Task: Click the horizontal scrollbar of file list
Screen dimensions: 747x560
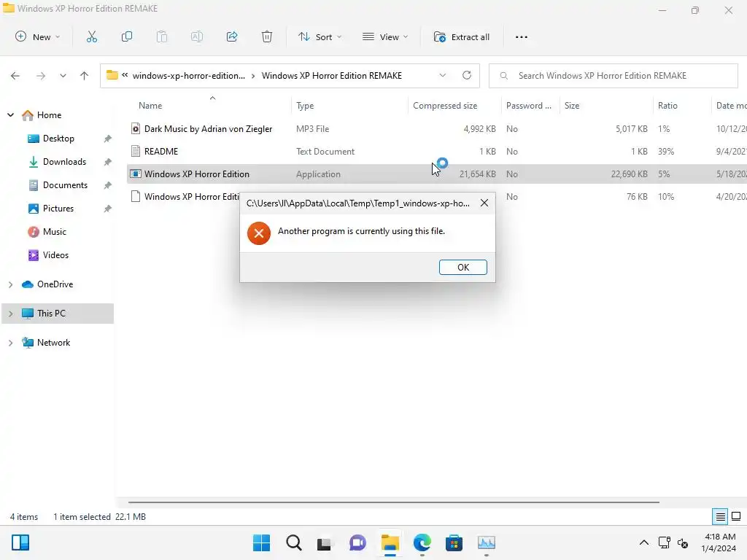Action: tap(393, 502)
